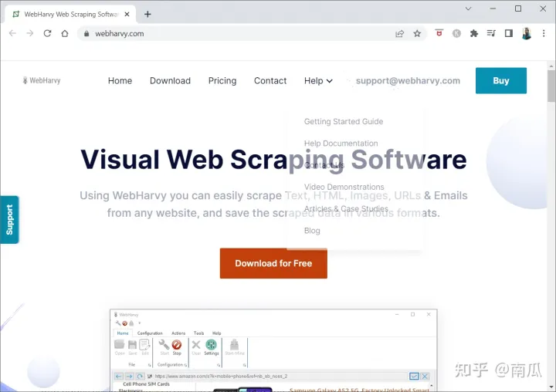Click the grey K extension icon
Viewport: 556px width, 392px height.
pyautogui.click(x=456, y=33)
